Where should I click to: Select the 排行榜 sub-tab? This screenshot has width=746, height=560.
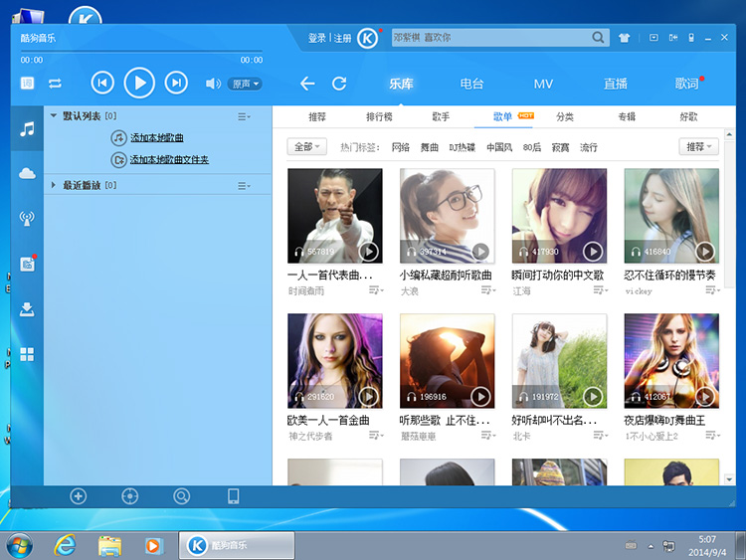click(379, 116)
